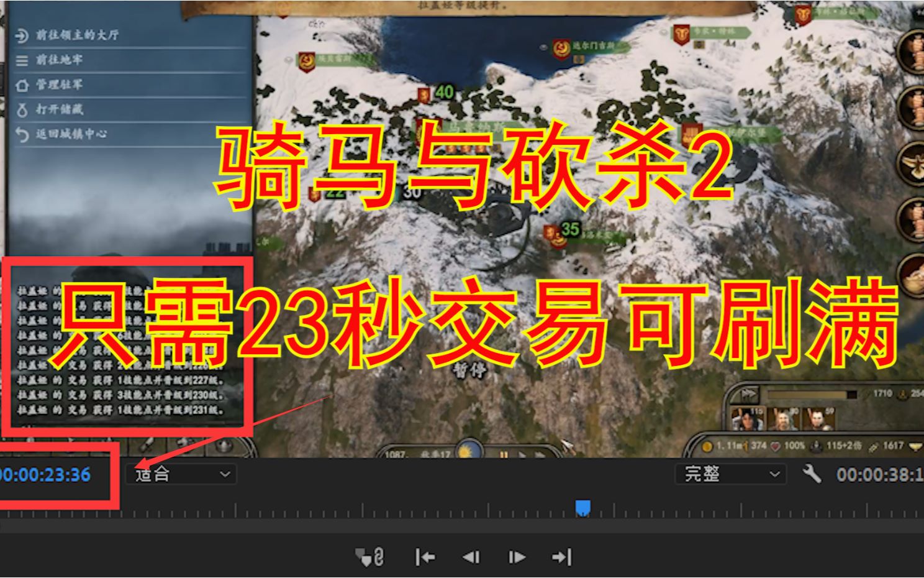The height and width of the screenshot is (578, 924).
Task: Open the 完整 playback resolution dropdown
Action: click(x=730, y=474)
